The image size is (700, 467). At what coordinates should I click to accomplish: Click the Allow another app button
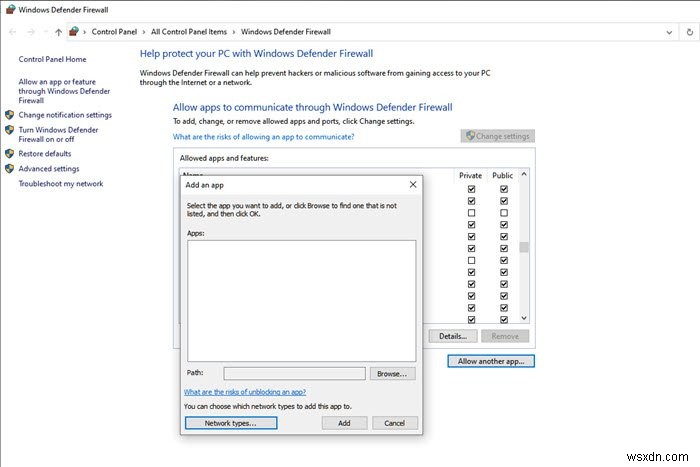click(x=491, y=361)
